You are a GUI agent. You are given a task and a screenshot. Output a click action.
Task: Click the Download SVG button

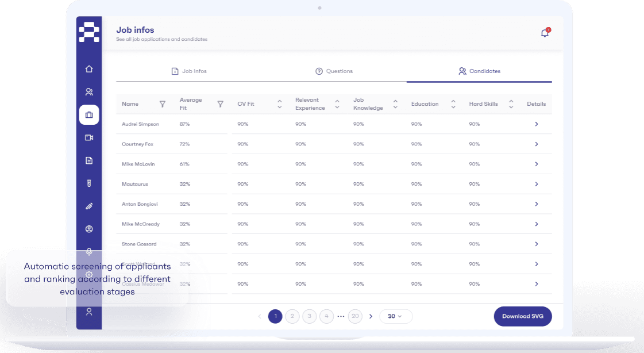pos(522,316)
